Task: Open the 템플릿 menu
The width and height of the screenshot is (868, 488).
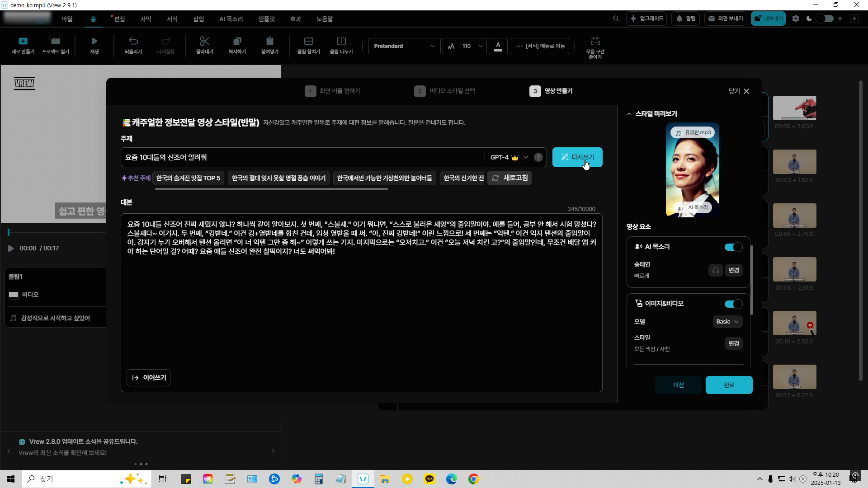Action: click(266, 19)
